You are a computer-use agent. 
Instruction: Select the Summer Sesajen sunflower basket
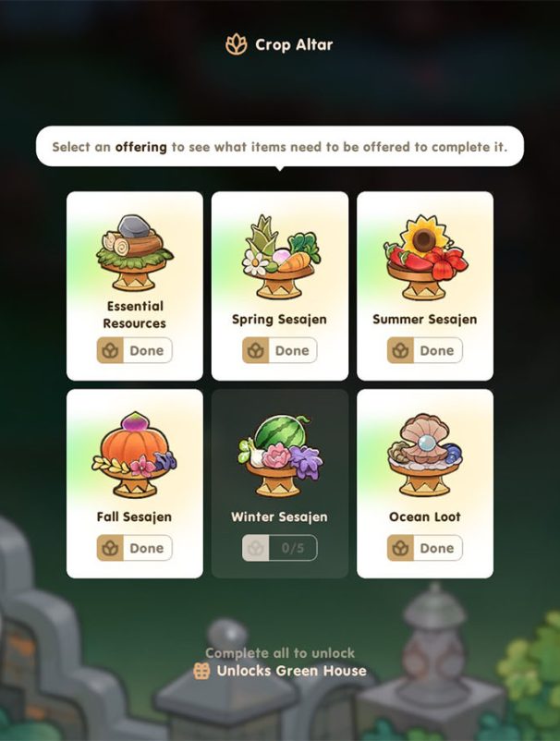[x=425, y=258]
